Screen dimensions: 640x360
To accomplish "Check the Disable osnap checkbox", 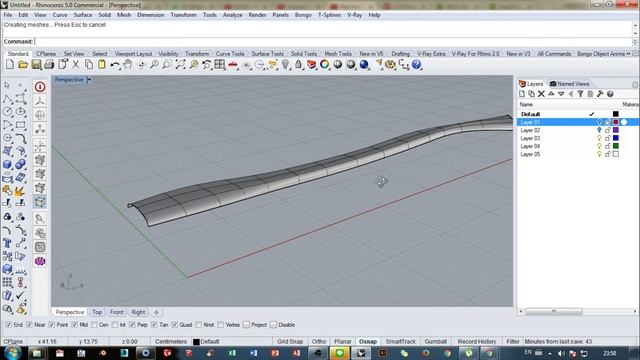I will (x=273, y=325).
